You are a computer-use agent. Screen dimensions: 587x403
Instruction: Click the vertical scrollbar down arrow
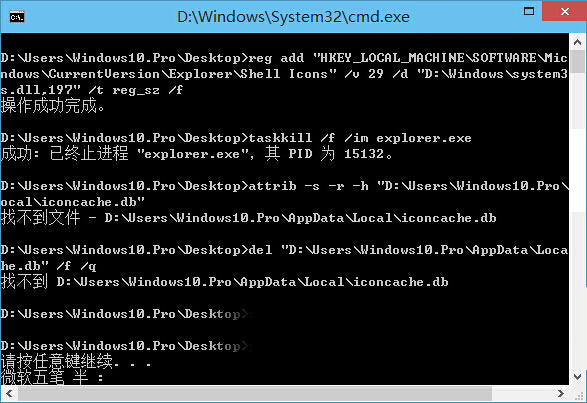point(577,376)
